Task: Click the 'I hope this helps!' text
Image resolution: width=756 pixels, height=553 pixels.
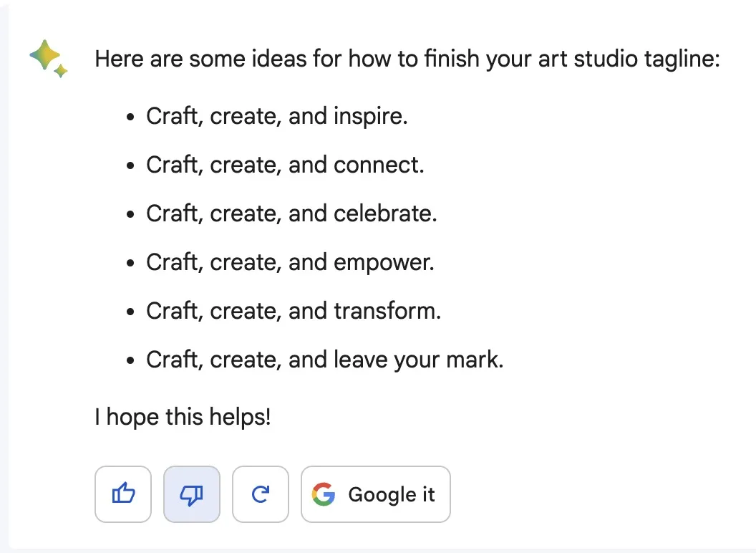Action: pos(183,416)
